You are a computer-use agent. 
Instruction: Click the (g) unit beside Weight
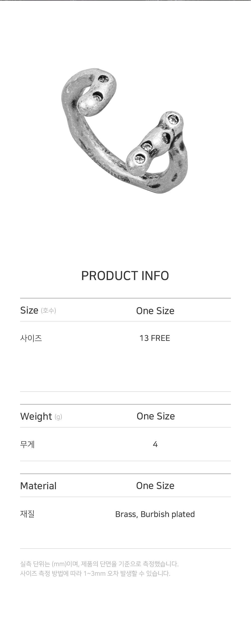[58, 417]
